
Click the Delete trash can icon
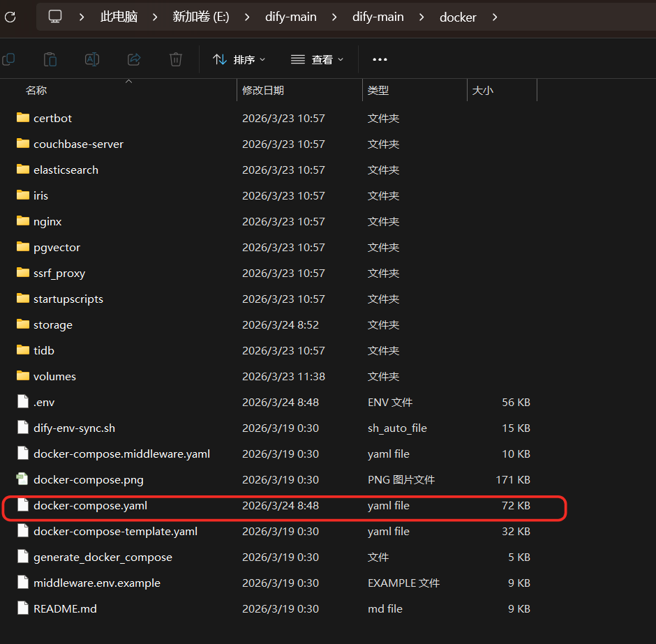point(176,59)
